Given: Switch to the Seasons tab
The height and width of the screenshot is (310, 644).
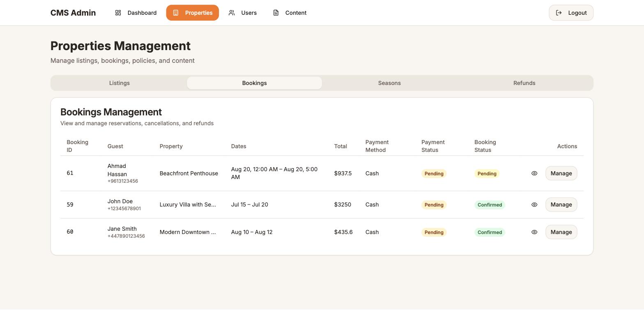Looking at the screenshot, I should pos(389,83).
